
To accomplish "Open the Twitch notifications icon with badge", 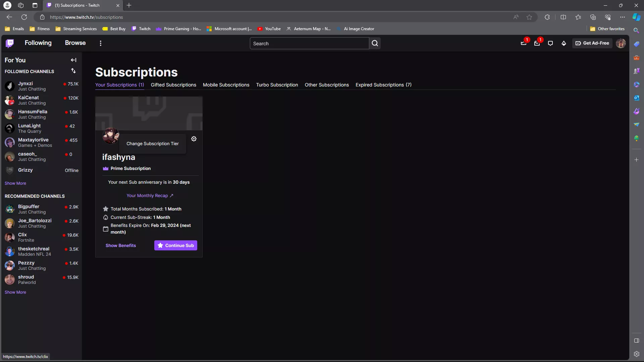I will click(x=523, y=43).
